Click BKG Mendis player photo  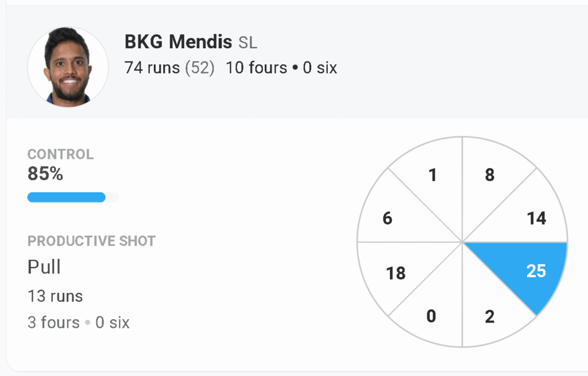tap(68, 67)
